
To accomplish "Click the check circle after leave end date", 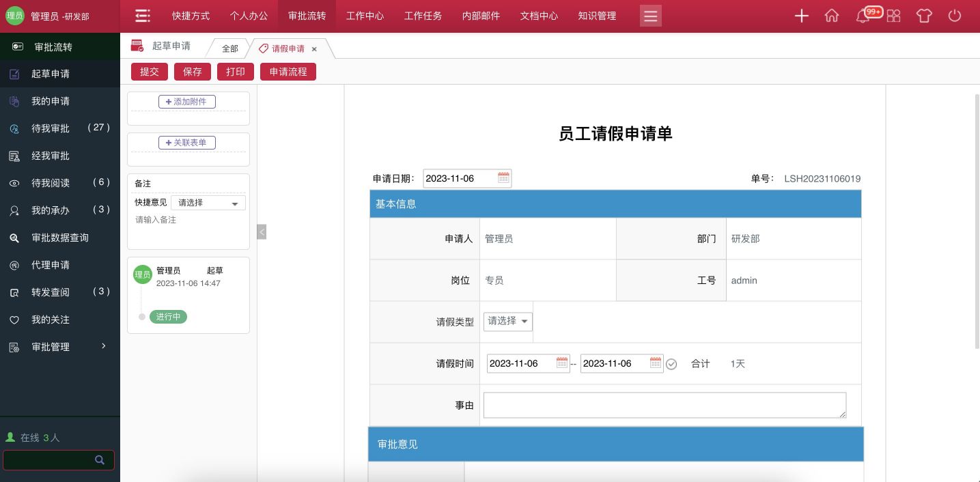I will (671, 364).
